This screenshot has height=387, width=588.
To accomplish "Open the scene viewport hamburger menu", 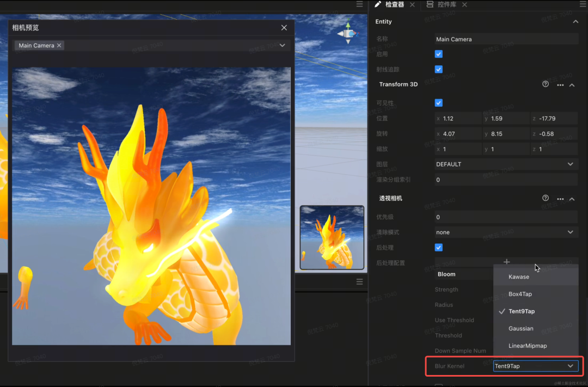I will point(359,4).
